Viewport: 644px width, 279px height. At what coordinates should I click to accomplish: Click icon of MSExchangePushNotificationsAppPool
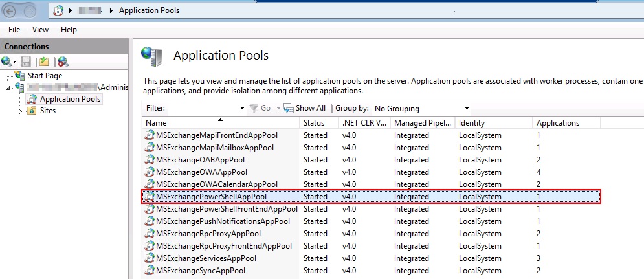(x=150, y=221)
